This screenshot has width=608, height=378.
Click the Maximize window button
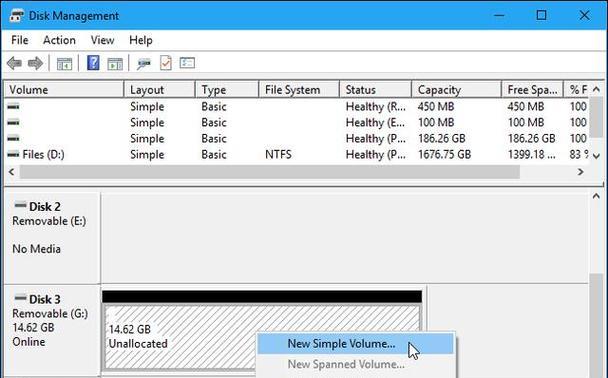pyautogui.click(x=541, y=16)
